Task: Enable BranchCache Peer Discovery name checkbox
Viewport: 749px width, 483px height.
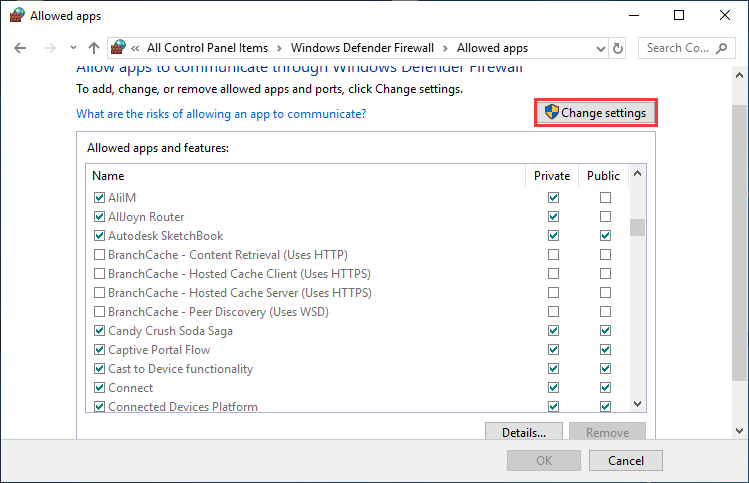Action: click(99, 311)
